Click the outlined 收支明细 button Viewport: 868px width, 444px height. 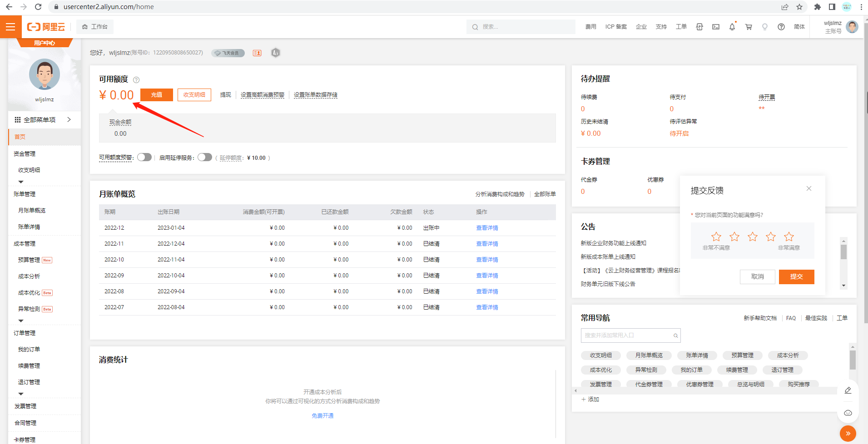point(194,95)
